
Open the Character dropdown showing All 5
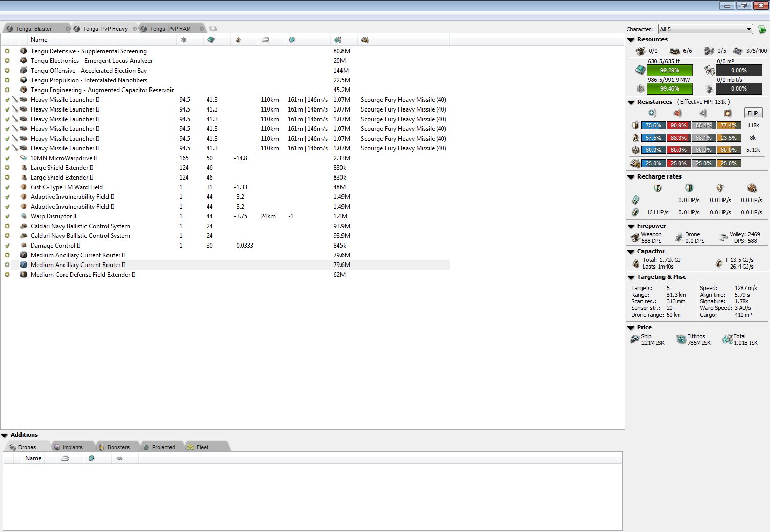(705, 29)
